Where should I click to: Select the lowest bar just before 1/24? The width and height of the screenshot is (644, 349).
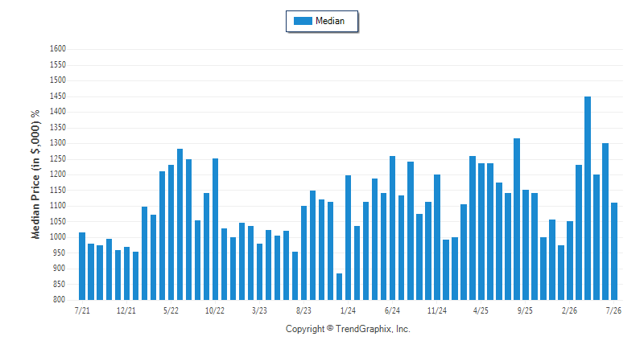339,286
